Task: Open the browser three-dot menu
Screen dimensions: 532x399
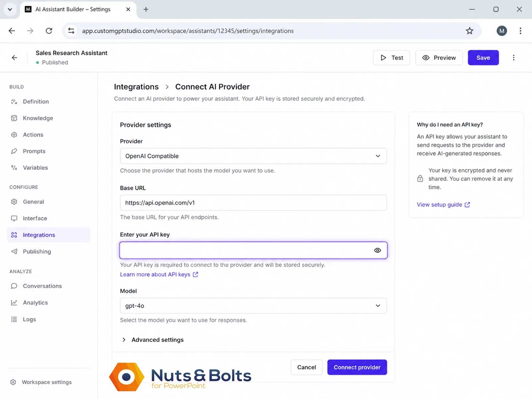Action: pyautogui.click(x=520, y=31)
